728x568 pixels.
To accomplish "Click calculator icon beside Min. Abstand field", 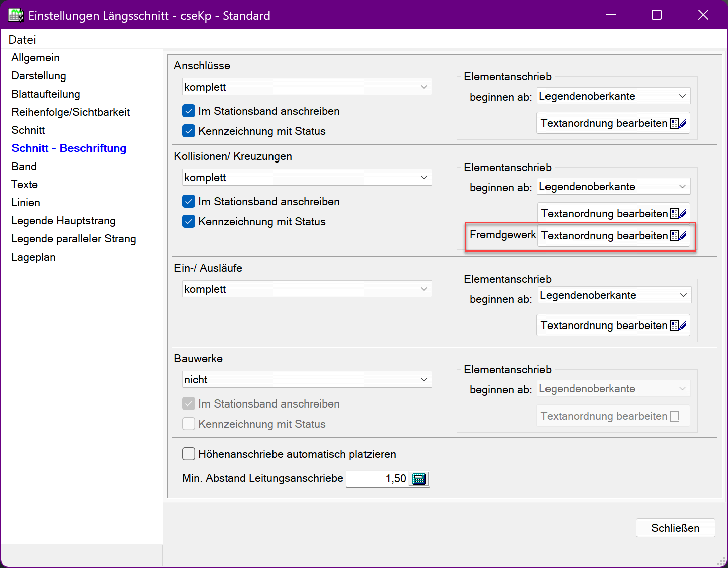I will click(x=418, y=479).
